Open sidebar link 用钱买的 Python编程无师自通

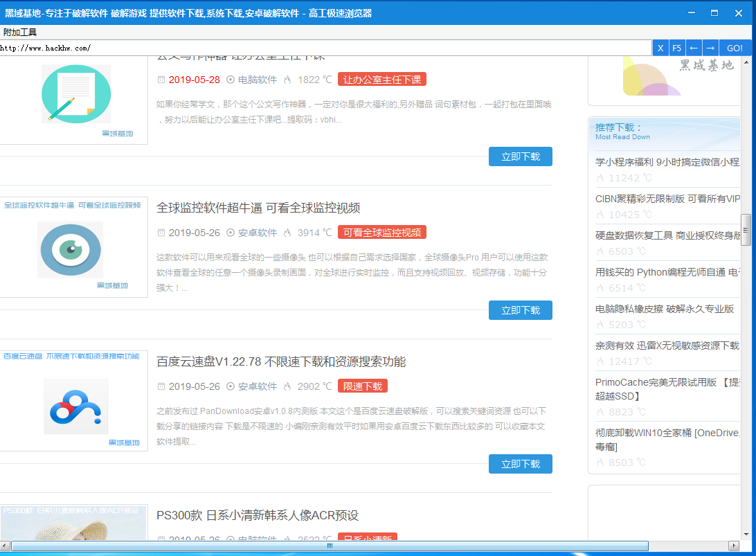tap(667, 272)
